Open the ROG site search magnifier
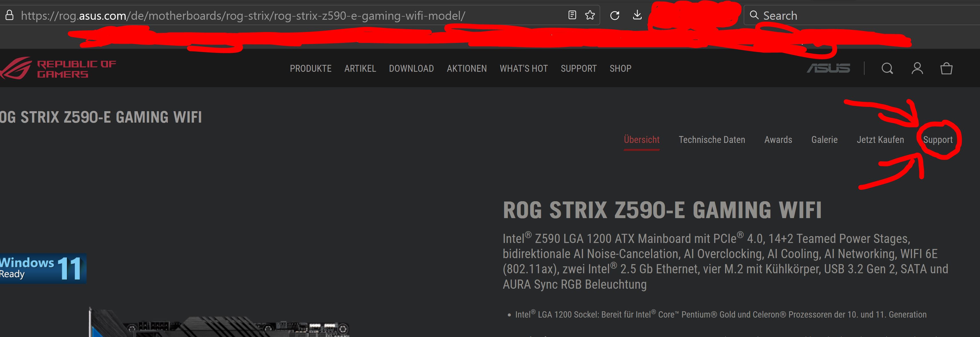 pyautogui.click(x=887, y=69)
